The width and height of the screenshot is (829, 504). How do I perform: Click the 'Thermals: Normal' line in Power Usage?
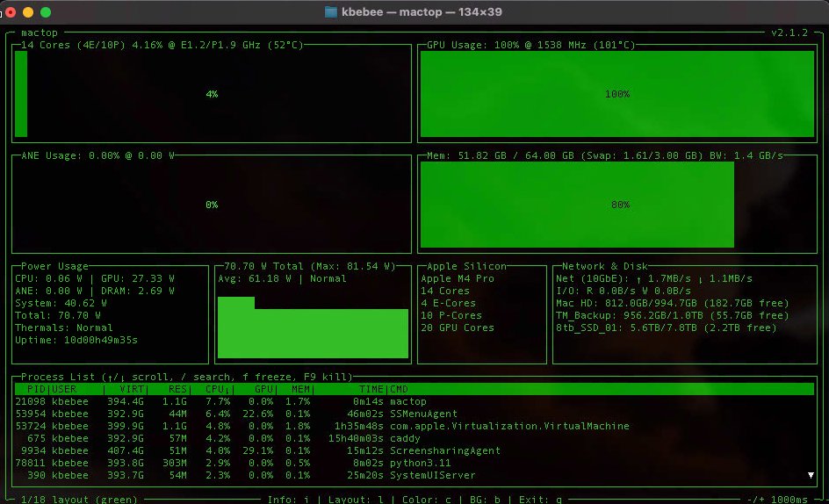coord(64,328)
